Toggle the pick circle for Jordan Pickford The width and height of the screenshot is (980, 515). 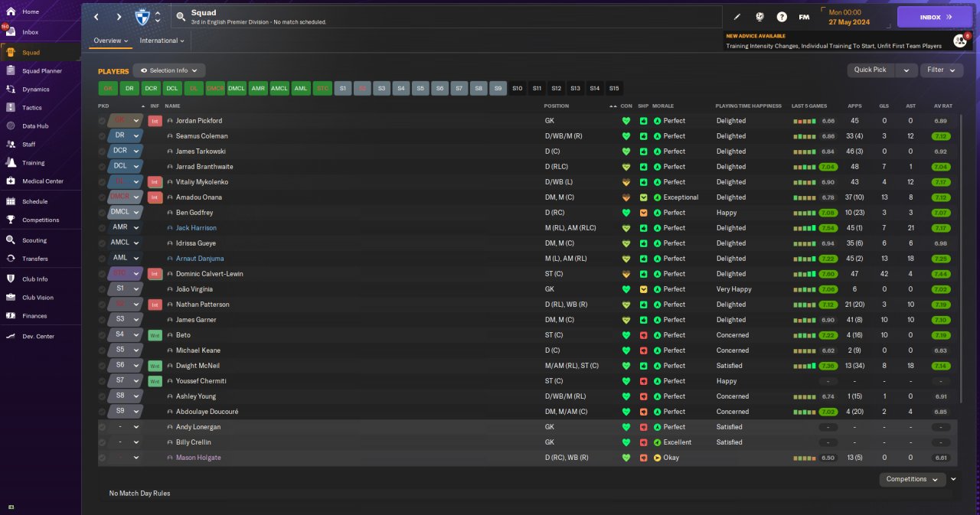103,121
